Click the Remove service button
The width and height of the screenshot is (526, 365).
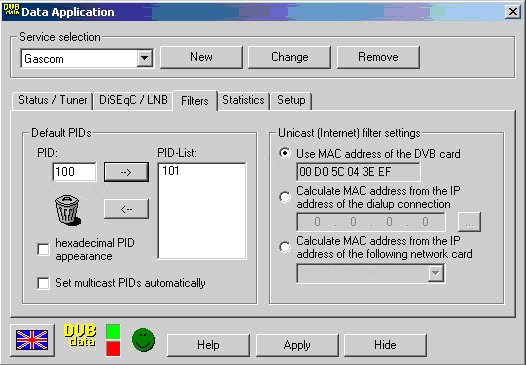point(378,57)
